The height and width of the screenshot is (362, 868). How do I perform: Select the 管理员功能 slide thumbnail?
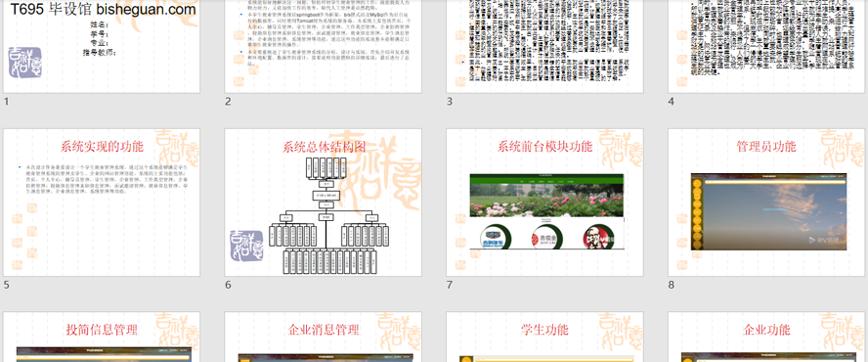tap(766, 203)
